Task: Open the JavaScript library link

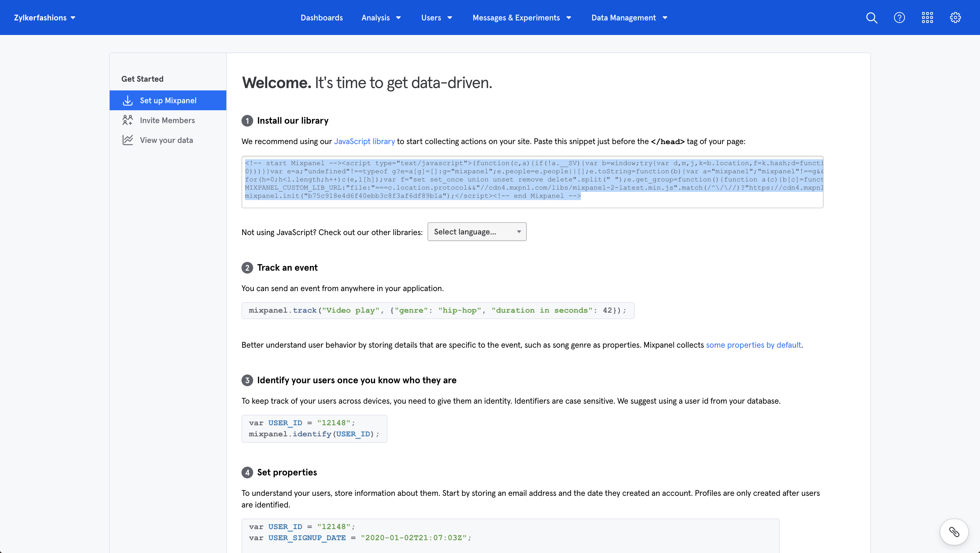Action: (x=364, y=141)
